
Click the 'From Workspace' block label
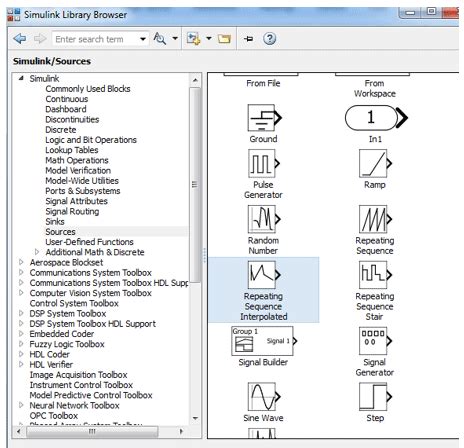(x=375, y=88)
